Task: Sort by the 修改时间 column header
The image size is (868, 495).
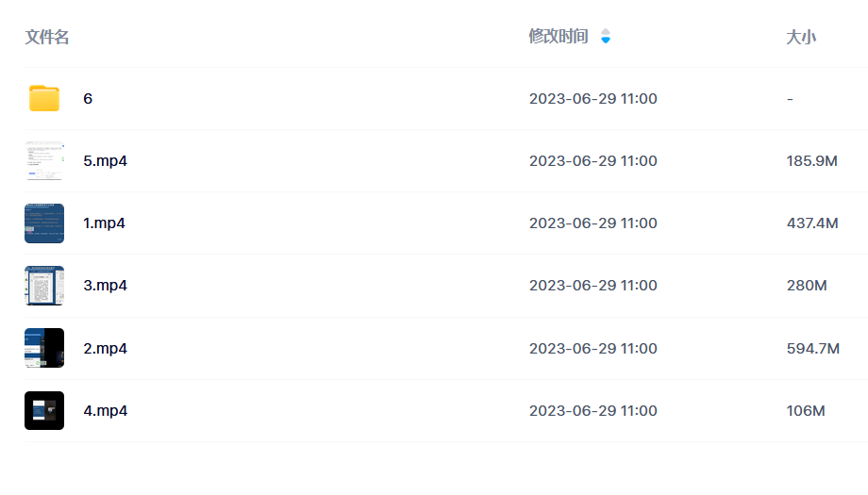Action: click(x=558, y=37)
